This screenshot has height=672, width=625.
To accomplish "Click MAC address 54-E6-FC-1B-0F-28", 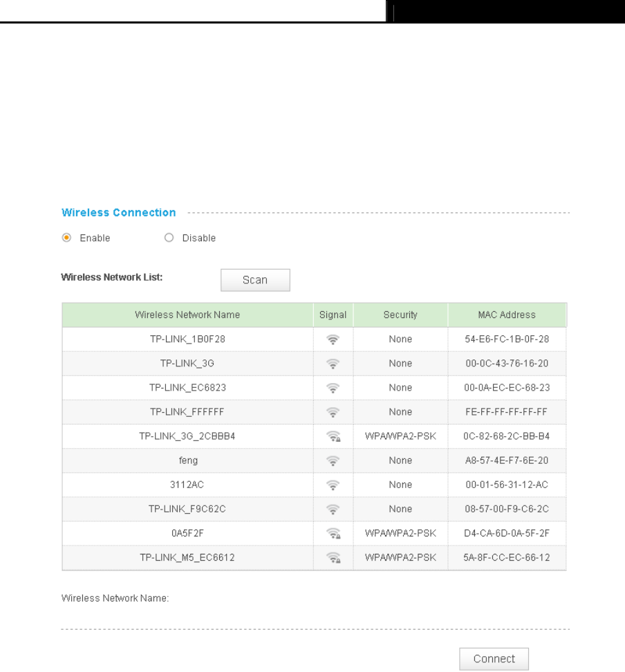I will point(507,339).
